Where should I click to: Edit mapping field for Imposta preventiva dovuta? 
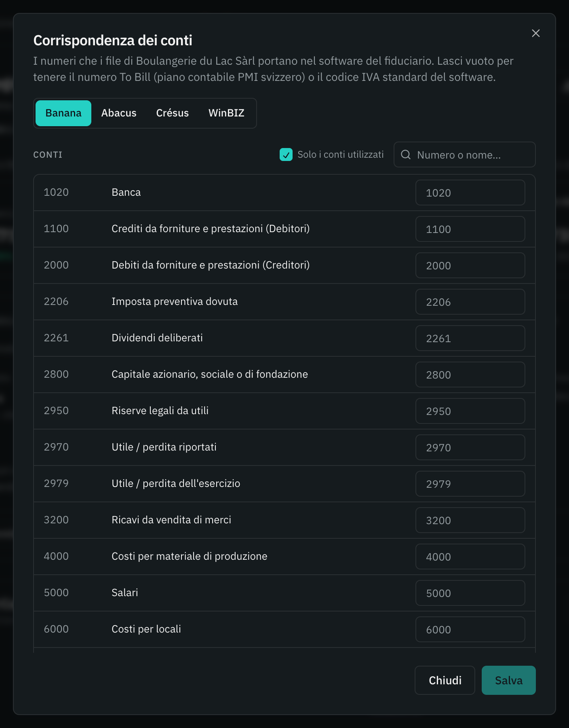470,302
